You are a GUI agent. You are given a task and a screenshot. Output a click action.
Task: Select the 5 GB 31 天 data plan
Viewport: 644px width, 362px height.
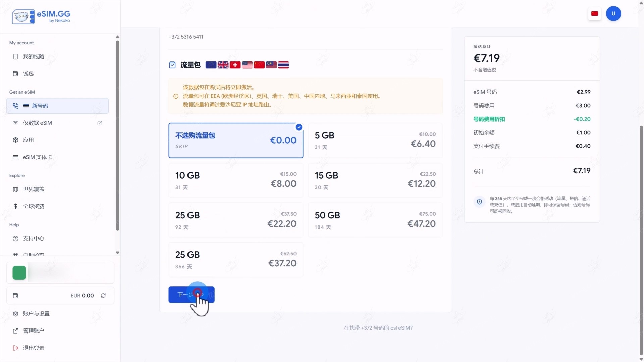(375, 140)
